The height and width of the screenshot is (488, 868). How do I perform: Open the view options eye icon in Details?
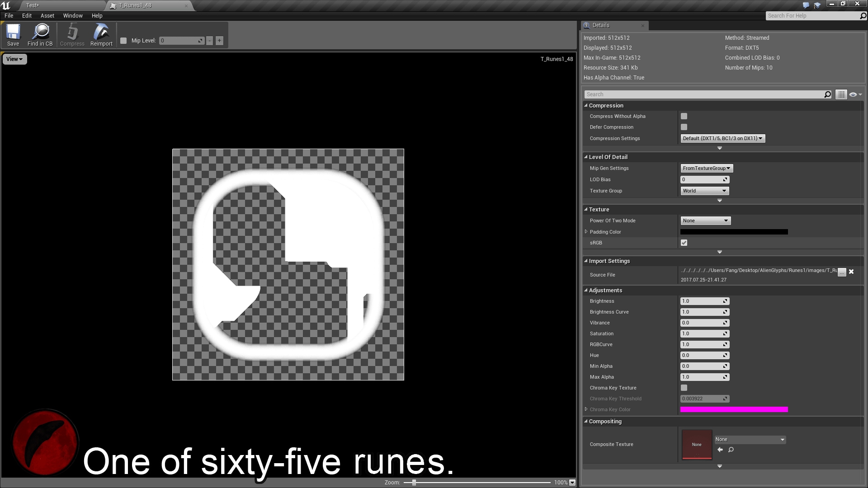854,94
